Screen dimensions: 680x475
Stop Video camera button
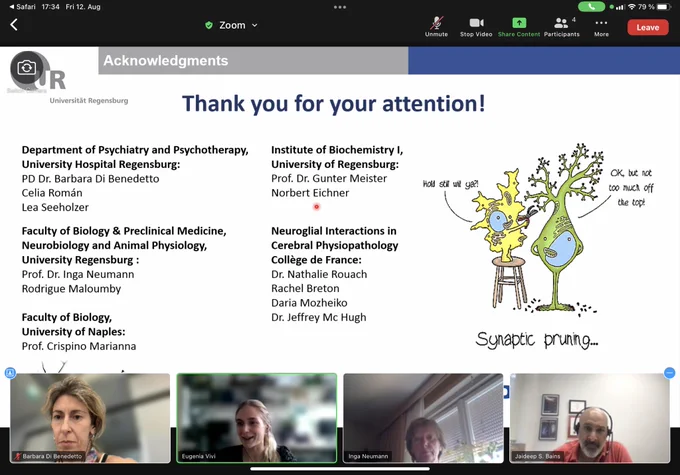pyautogui.click(x=476, y=26)
